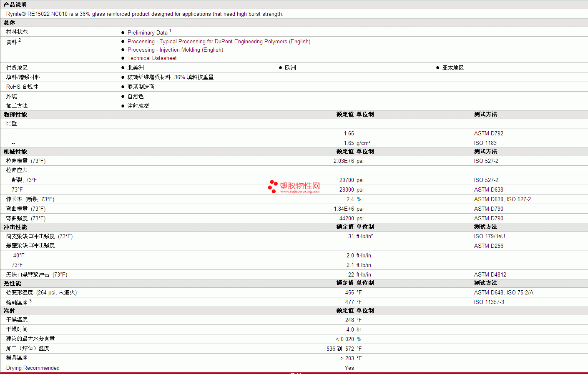Select the 机械性能 section header

click(x=15, y=152)
